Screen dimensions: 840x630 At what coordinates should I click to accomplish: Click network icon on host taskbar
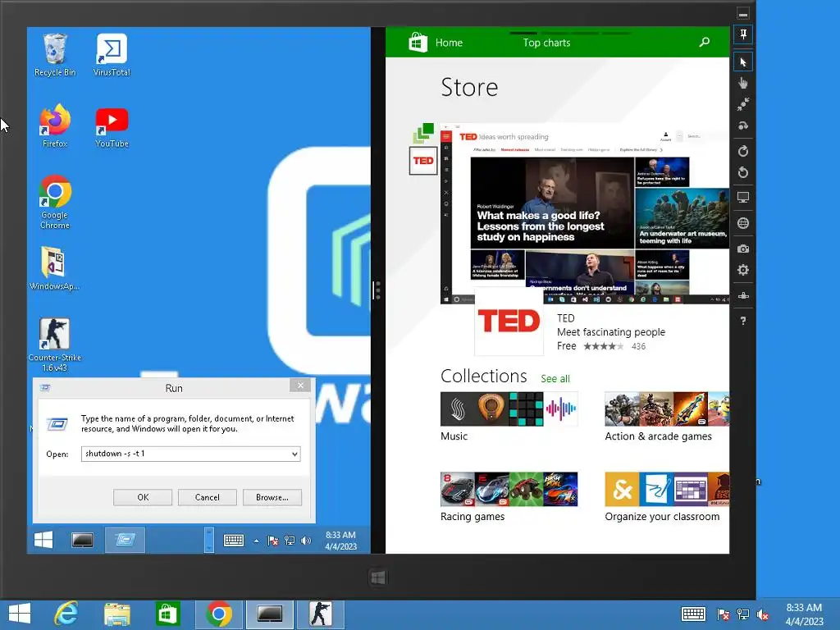tap(743, 614)
